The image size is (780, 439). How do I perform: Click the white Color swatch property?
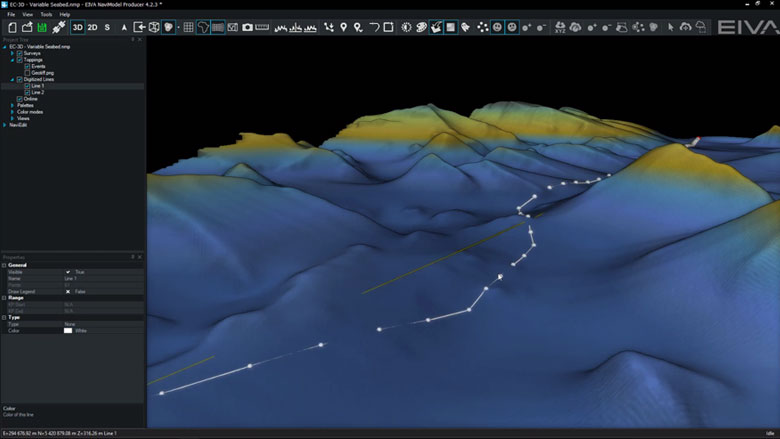point(68,330)
